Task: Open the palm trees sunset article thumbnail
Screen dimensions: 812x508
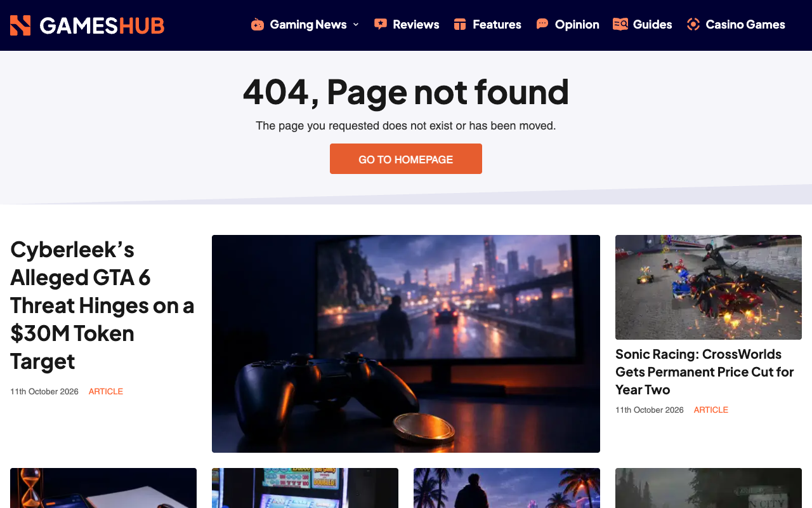Action: [507, 488]
